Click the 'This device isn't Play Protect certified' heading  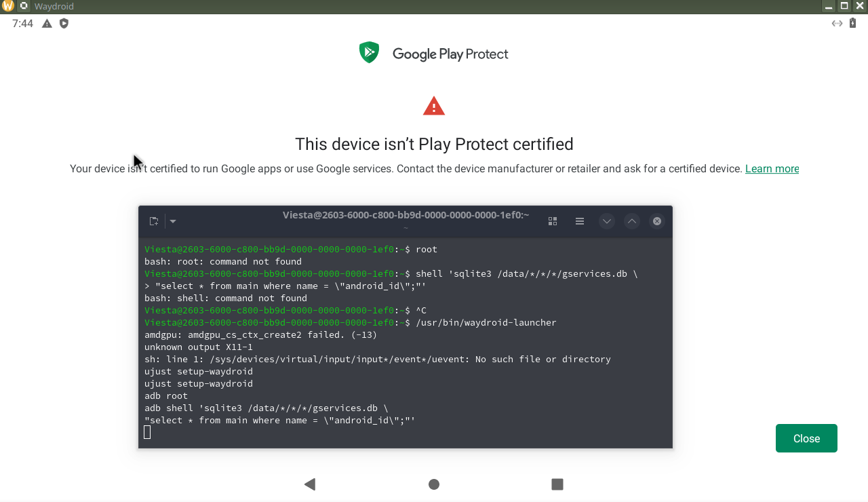point(434,144)
